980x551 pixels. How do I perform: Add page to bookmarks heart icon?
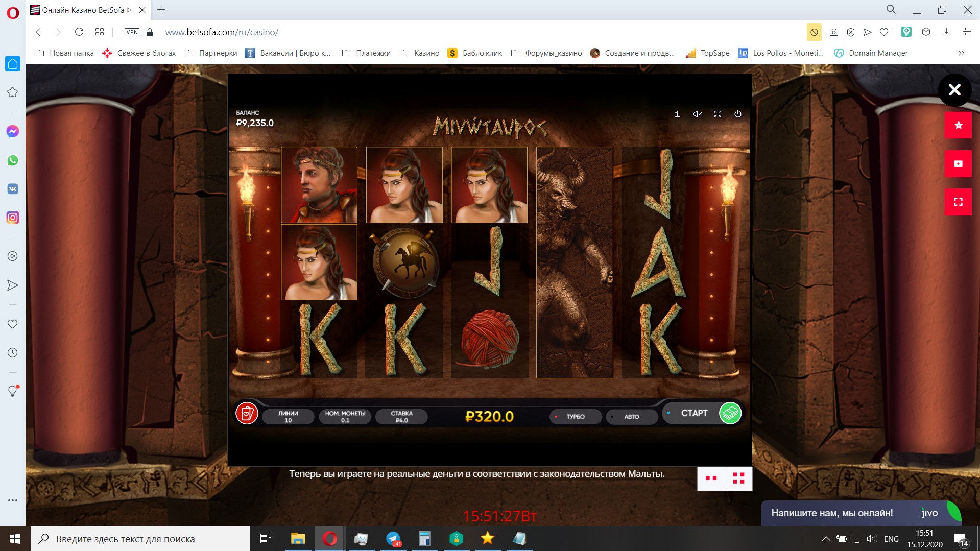(884, 32)
